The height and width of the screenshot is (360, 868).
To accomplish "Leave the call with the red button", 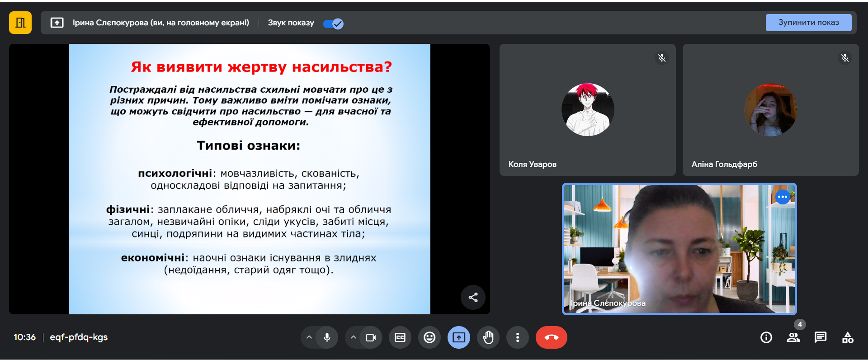I will [551, 337].
